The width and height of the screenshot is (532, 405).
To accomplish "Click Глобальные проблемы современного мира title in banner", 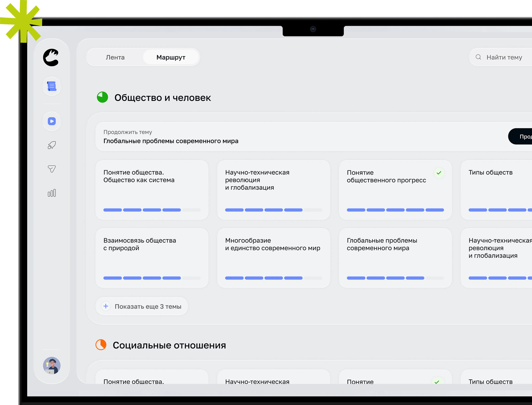I will 171,141.
